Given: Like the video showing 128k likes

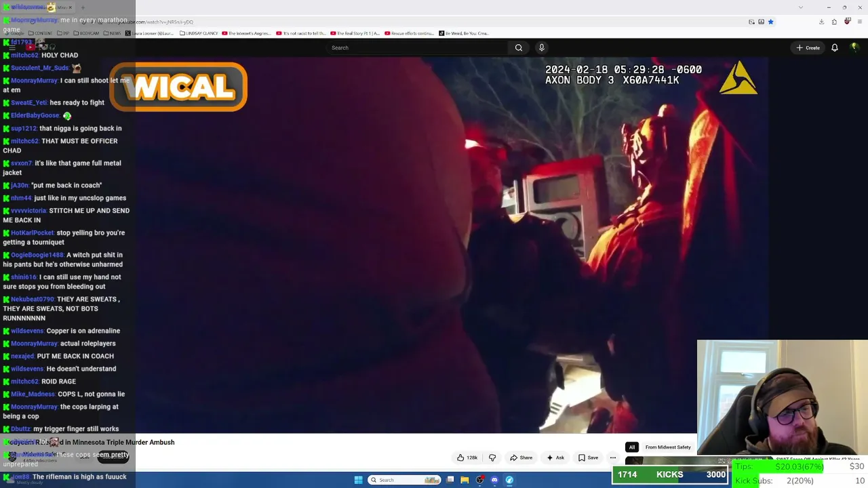Looking at the screenshot, I should tap(468, 457).
